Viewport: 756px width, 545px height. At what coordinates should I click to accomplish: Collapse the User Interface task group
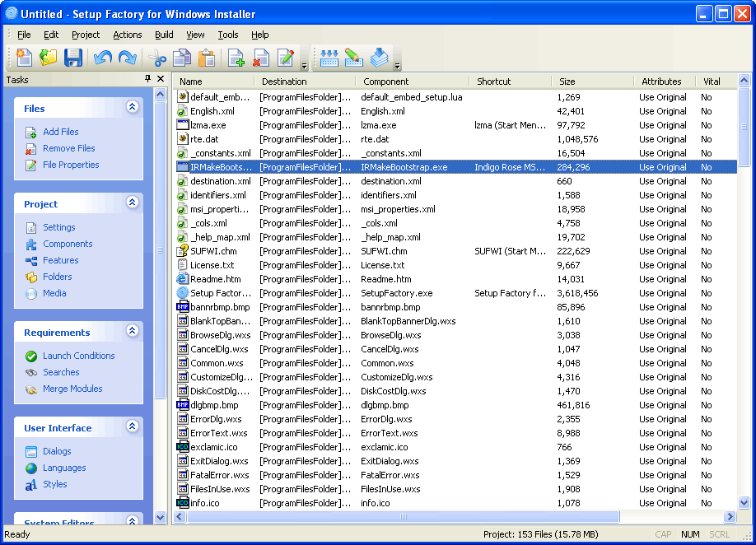coord(132,426)
